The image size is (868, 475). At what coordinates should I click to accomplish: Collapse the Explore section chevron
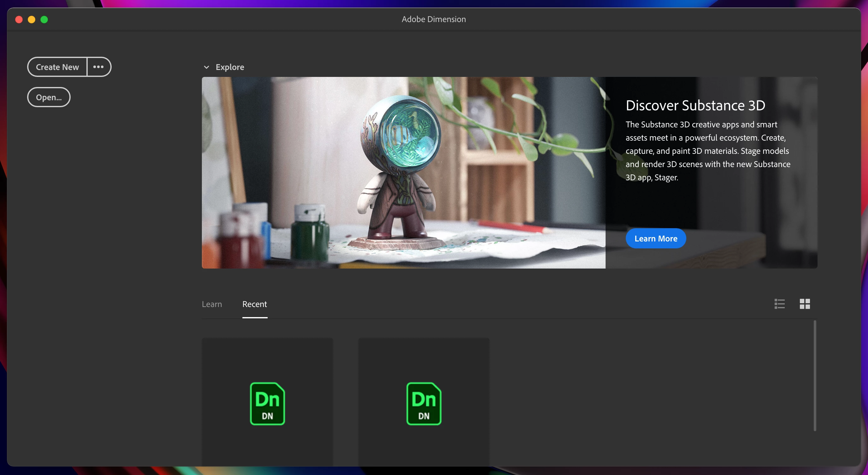[207, 67]
